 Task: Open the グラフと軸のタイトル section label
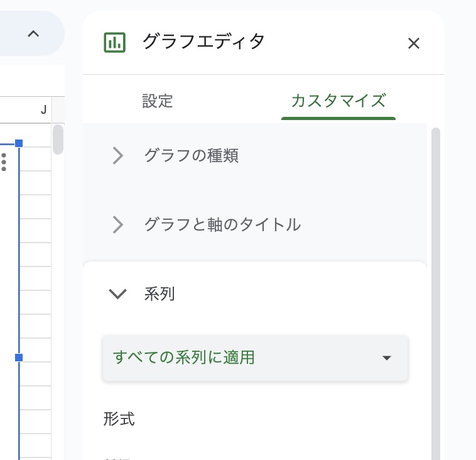coord(222,224)
